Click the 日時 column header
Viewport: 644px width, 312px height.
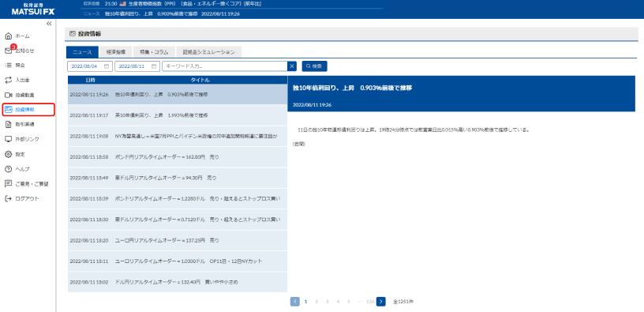(x=90, y=80)
